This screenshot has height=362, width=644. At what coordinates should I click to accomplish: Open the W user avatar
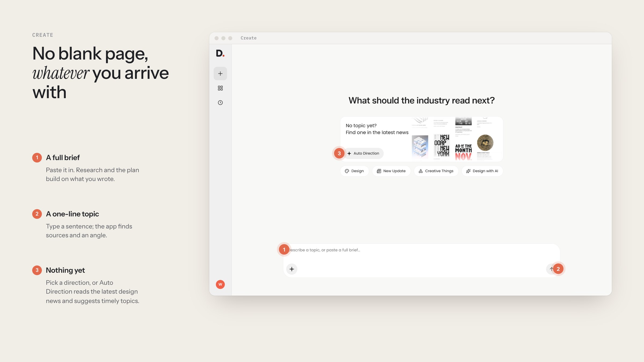pos(220,284)
